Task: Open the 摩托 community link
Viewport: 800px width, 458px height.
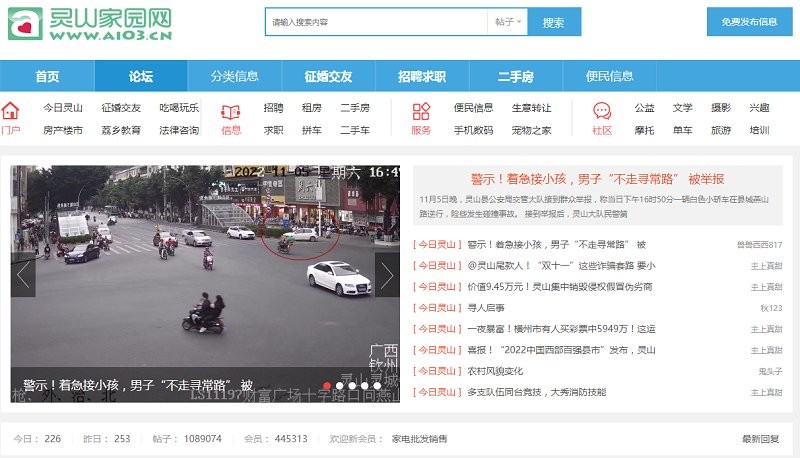Action: point(644,130)
